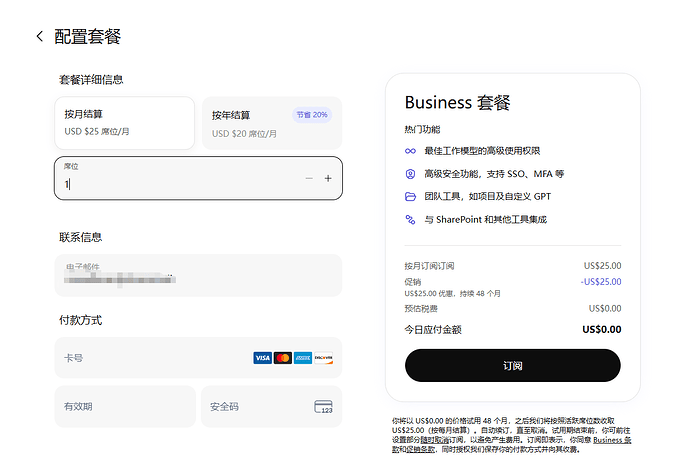Screen dimensions: 690x456
Task: Click the 预估税费 estimated tax label
Action: point(421,309)
